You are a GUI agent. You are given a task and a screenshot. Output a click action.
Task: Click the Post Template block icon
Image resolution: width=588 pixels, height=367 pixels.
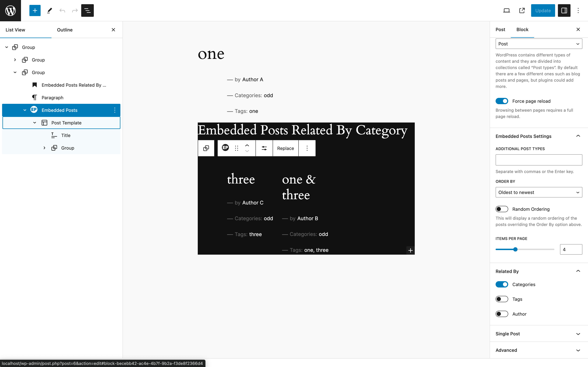click(44, 123)
